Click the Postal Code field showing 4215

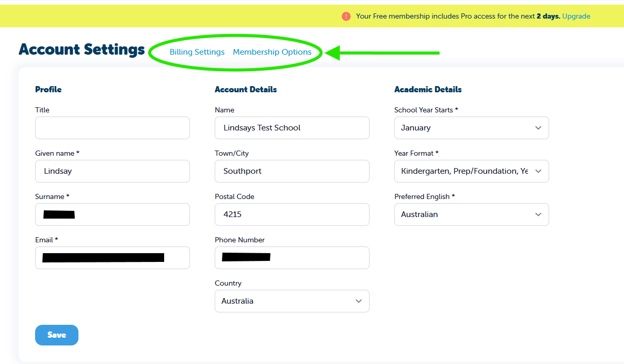tap(292, 214)
